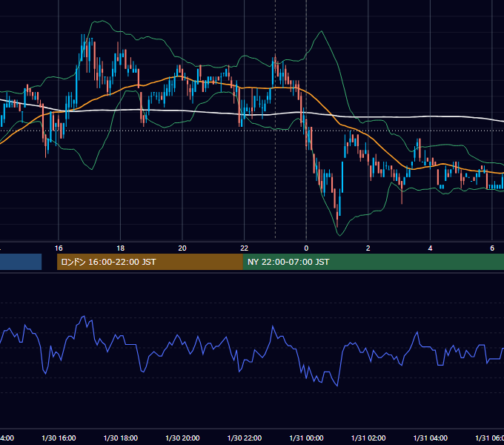Screen dimensions: 504x445
Task: Click the NY 22:00-07:00 JST session bar
Action: 373,262
